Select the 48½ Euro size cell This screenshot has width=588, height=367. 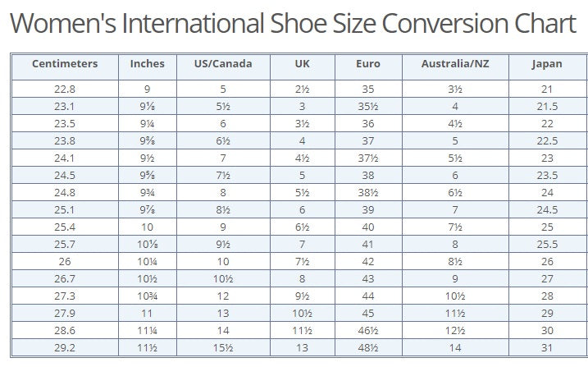[368, 347]
